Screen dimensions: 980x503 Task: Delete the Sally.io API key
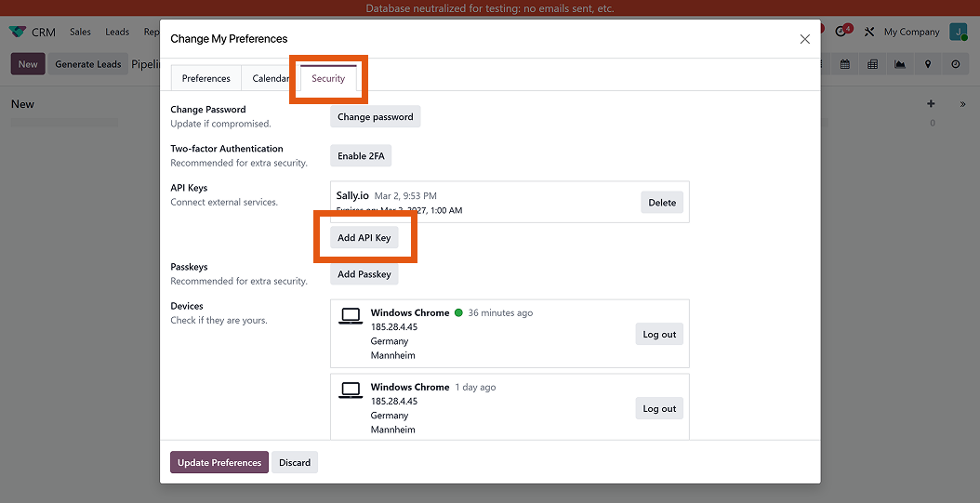662,203
